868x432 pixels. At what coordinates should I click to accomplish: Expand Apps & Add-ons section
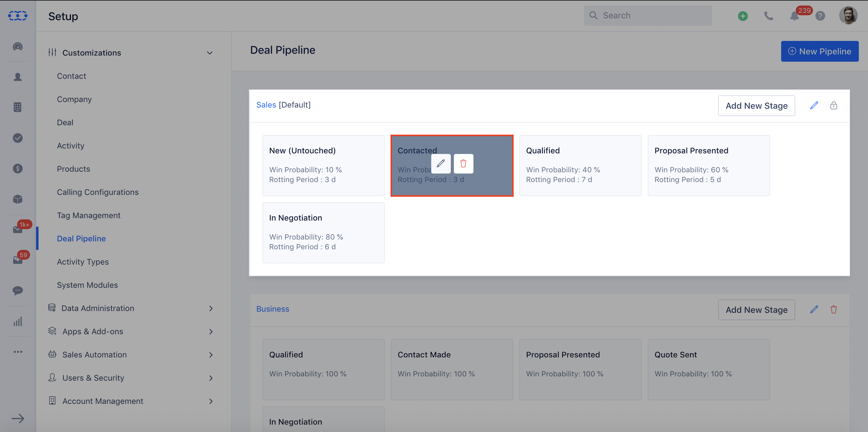pyautogui.click(x=211, y=331)
